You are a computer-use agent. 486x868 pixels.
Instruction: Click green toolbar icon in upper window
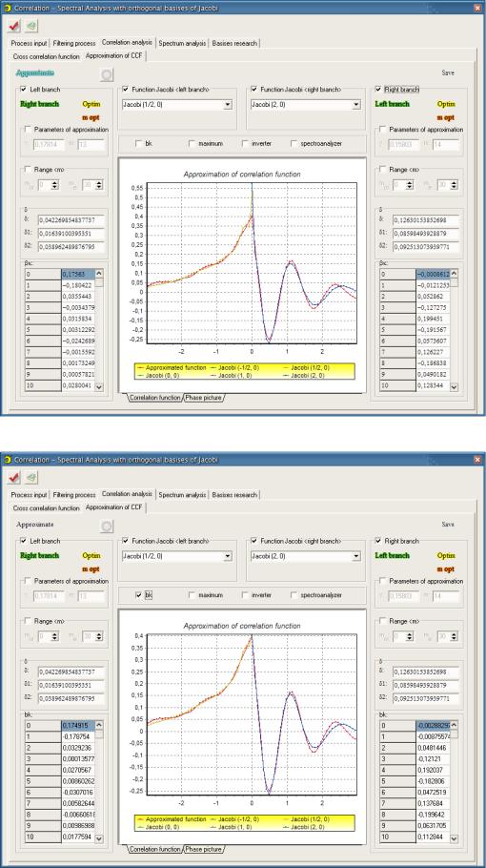pyautogui.click(x=32, y=26)
